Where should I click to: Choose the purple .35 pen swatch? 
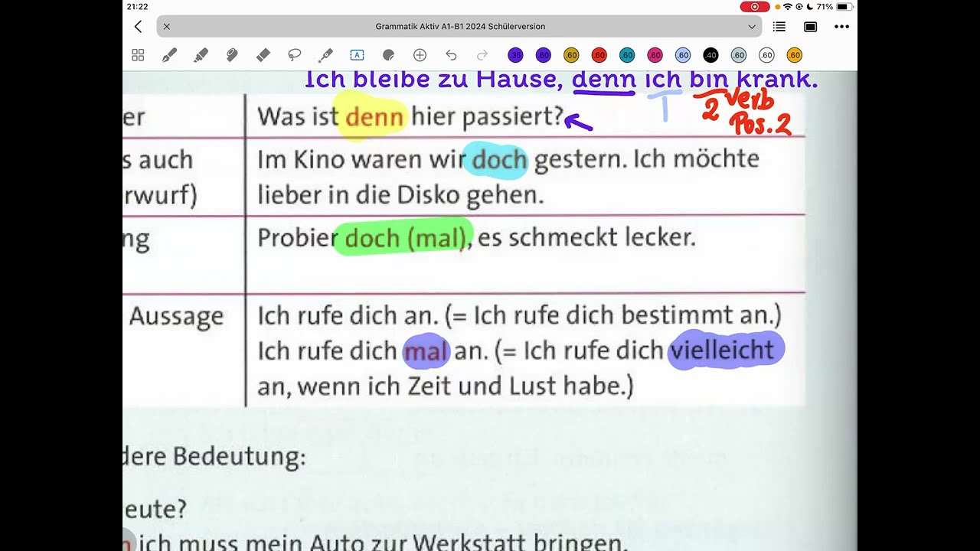(x=515, y=55)
